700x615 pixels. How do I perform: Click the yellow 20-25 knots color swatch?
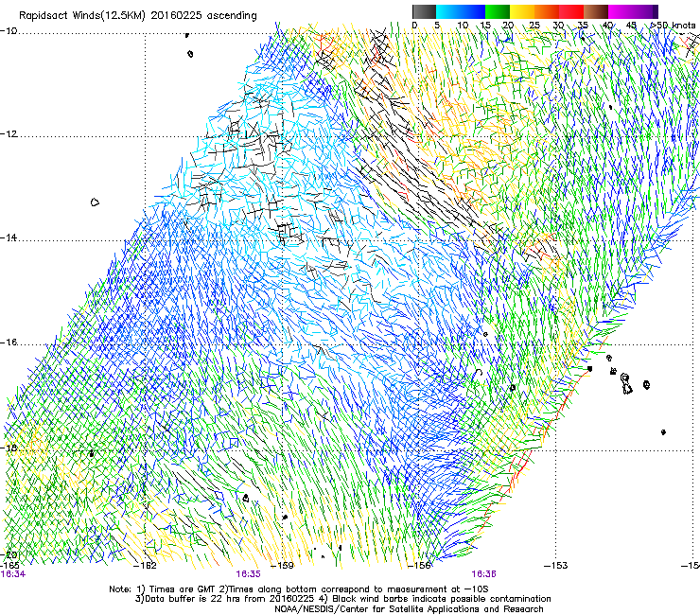click(522, 11)
